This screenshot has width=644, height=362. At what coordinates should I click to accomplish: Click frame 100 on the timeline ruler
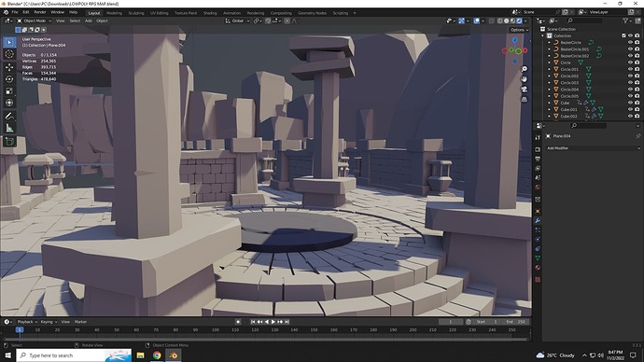(216, 329)
